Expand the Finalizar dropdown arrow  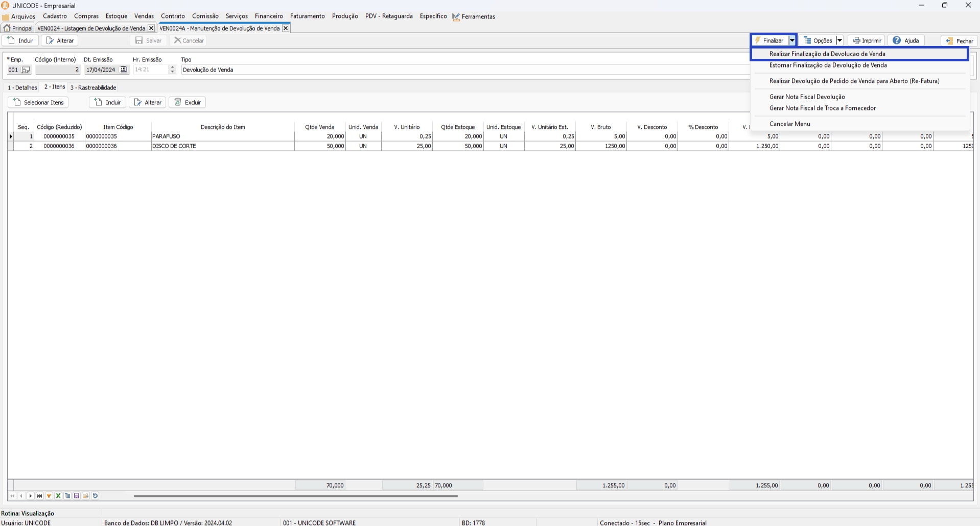[792, 40]
